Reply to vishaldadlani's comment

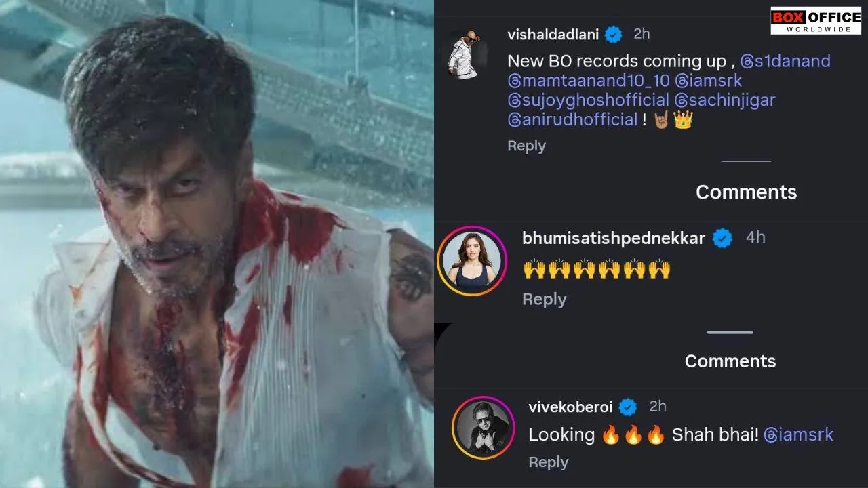tap(526, 146)
